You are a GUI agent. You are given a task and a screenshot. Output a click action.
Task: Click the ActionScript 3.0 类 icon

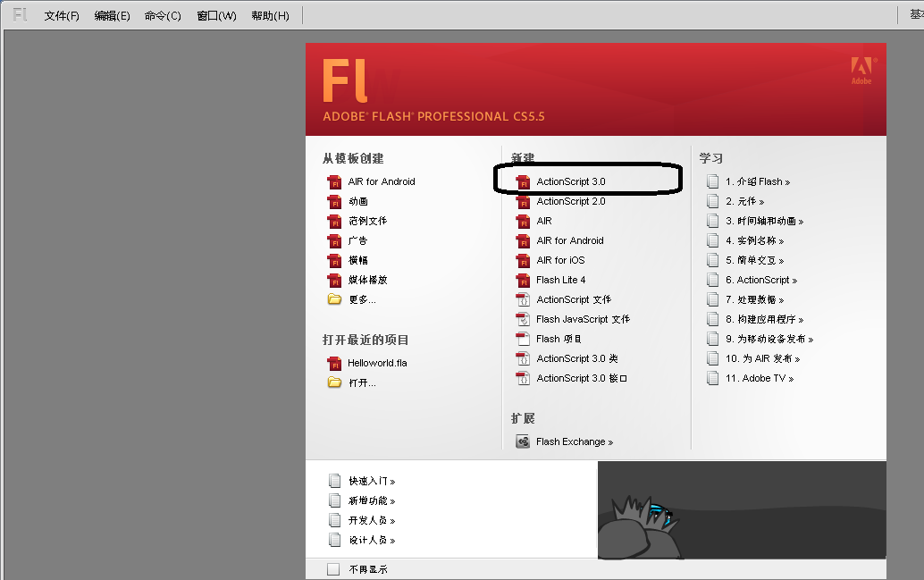pyautogui.click(x=524, y=359)
